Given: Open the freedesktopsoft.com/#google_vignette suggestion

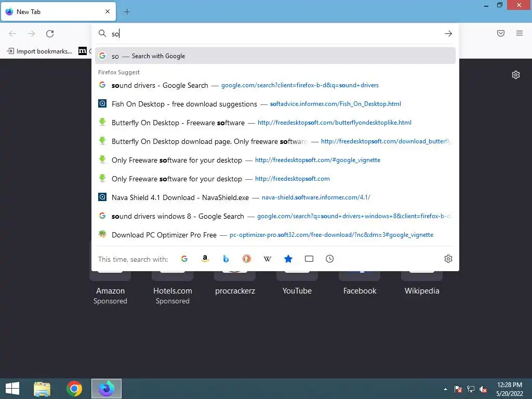Looking at the screenshot, I should [x=275, y=160].
